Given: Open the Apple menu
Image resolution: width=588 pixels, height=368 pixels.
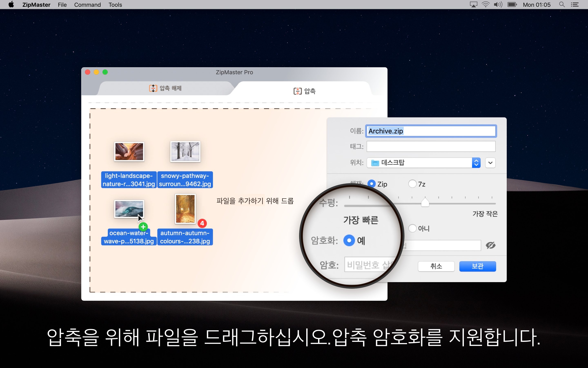Looking at the screenshot, I should (11, 5).
